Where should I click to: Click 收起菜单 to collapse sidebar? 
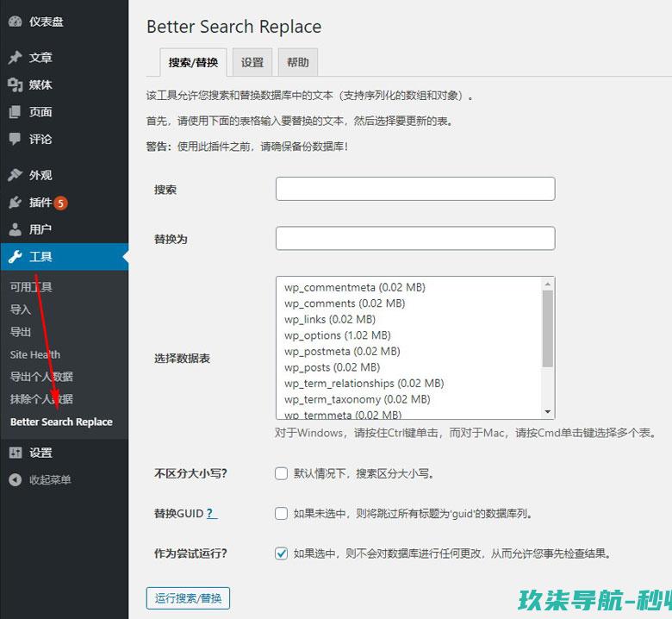pos(50,479)
